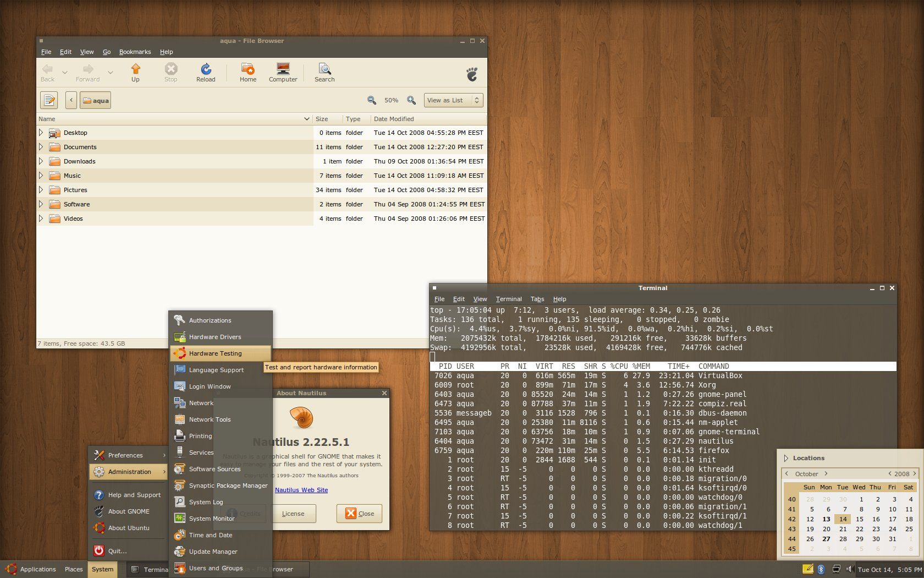The width and height of the screenshot is (924, 578).
Task: Zoom out in the File Browser
Action: 372,100
